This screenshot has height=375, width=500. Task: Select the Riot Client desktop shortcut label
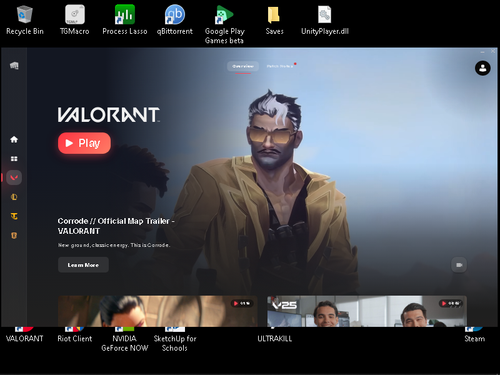[x=75, y=339]
